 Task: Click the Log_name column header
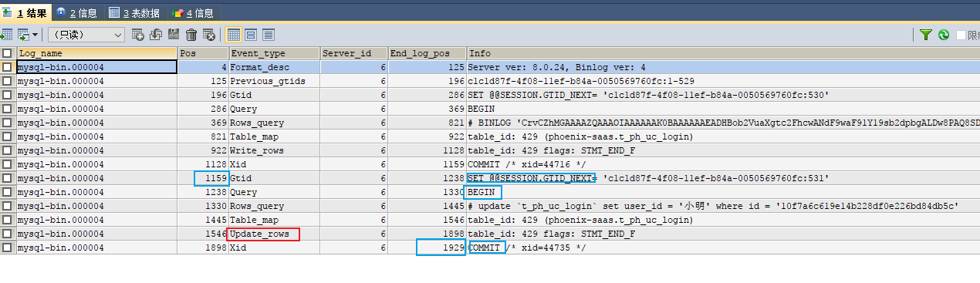click(x=96, y=53)
